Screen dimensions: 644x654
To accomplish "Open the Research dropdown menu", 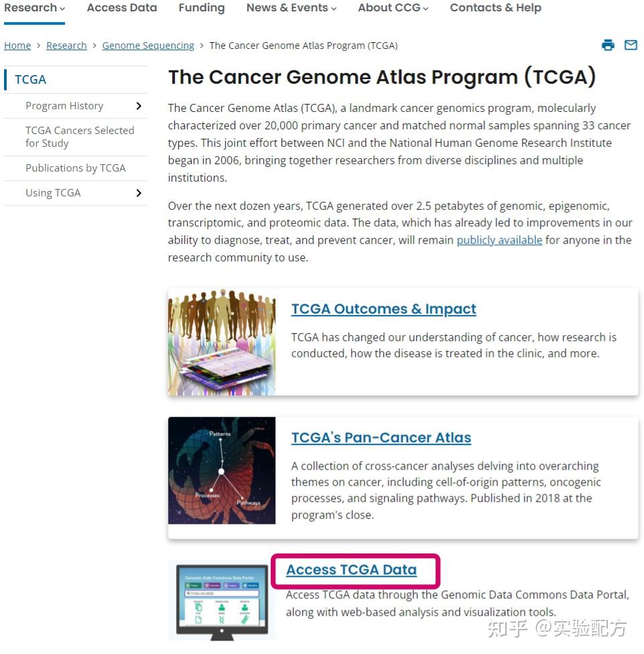I will 35,8.
